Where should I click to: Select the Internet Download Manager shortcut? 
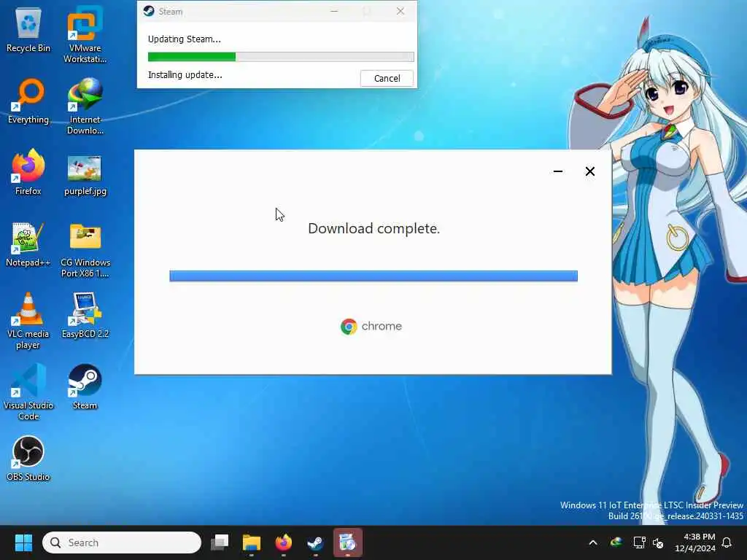[x=85, y=106]
